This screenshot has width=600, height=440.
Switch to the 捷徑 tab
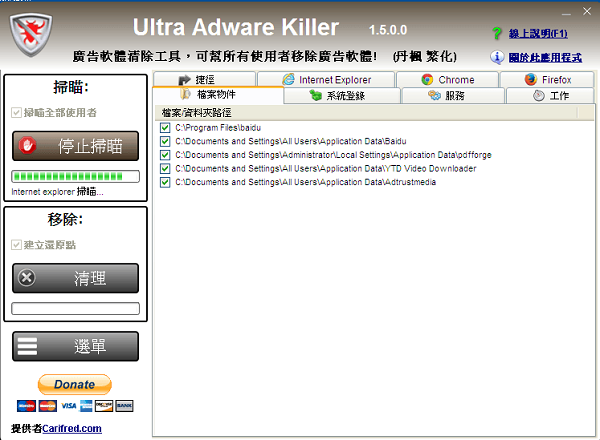[204, 79]
